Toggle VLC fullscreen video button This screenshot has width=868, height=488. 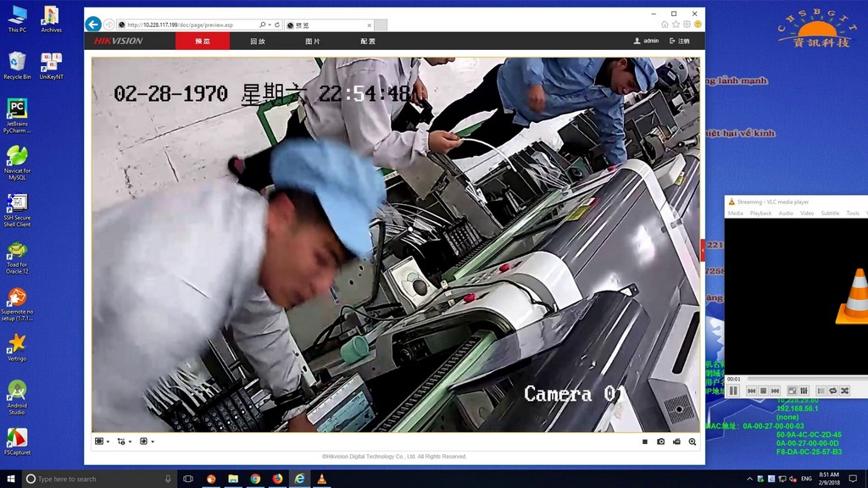(792, 391)
